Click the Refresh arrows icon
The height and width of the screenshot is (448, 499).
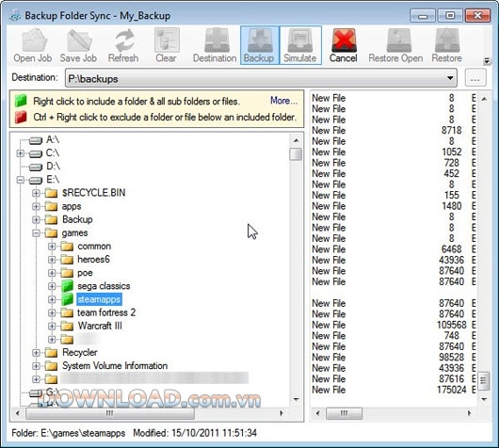coord(124,40)
